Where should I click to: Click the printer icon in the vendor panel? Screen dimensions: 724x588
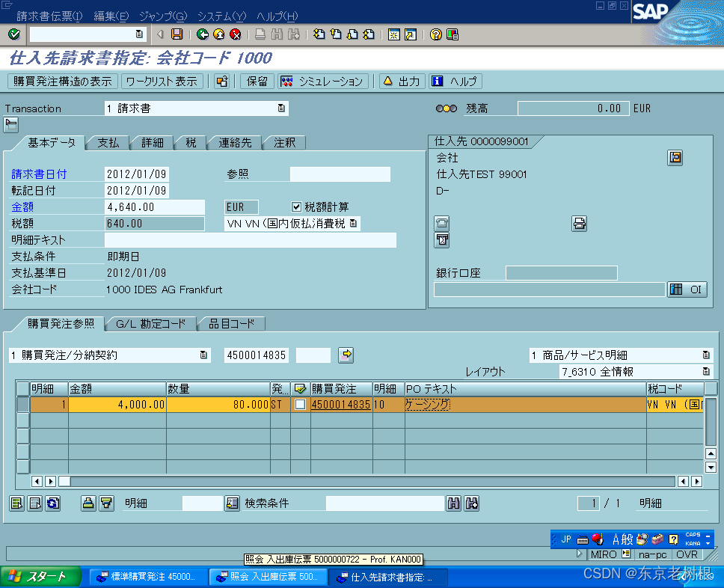point(579,224)
